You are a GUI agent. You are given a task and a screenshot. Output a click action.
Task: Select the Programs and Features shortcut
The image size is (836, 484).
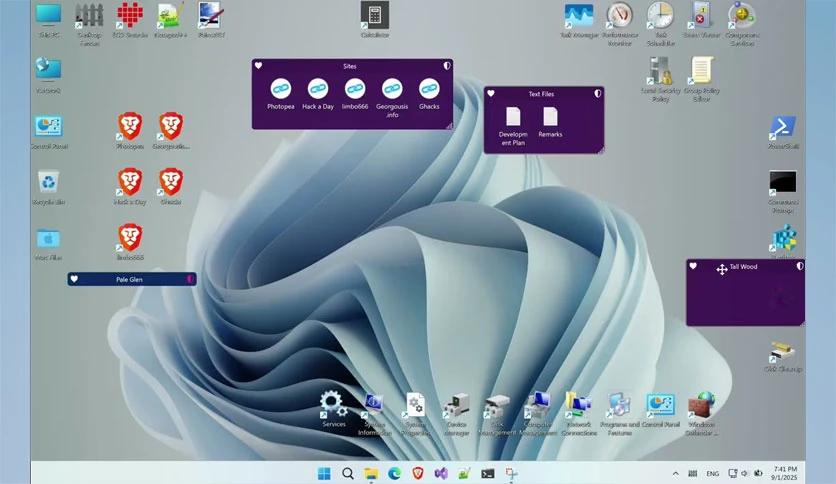coord(620,415)
